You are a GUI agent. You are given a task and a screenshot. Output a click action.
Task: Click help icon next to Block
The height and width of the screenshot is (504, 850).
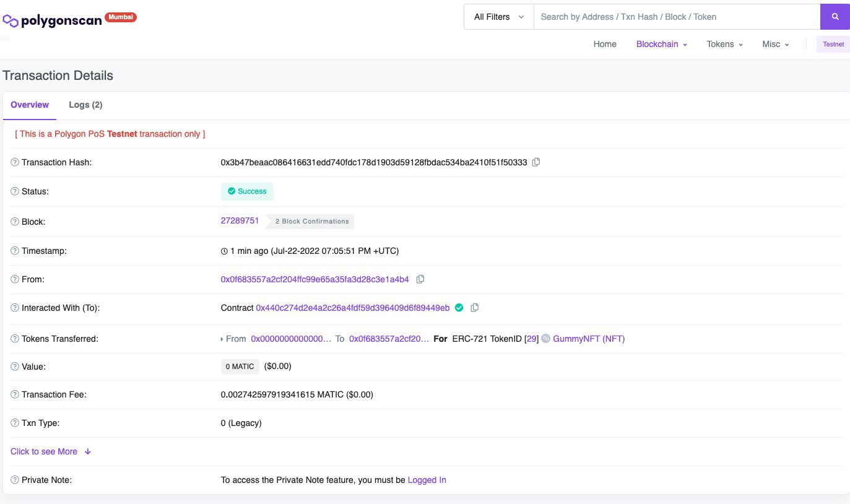click(15, 222)
